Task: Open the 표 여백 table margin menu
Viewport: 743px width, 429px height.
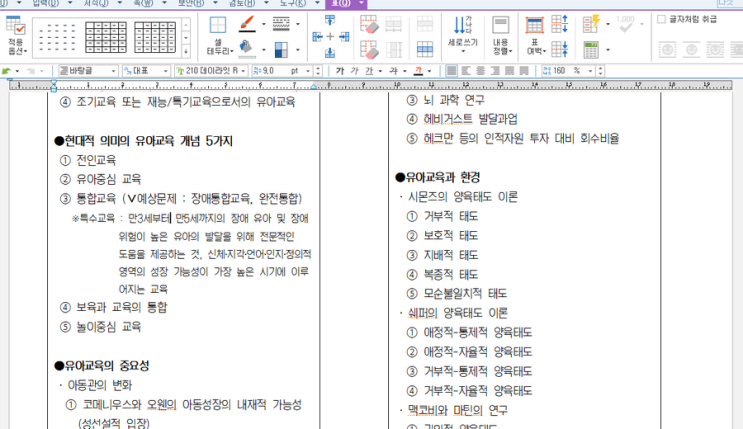Action: 535,36
